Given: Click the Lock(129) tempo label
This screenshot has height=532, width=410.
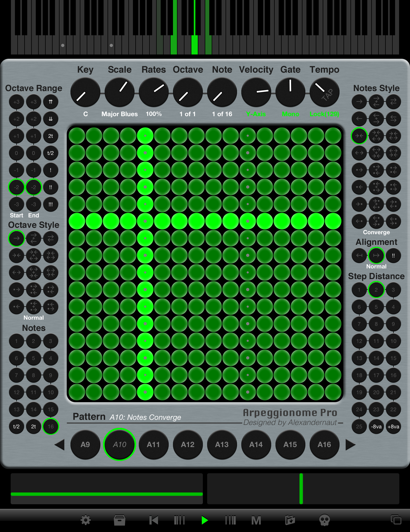Looking at the screenshot, I should point(324,114).
